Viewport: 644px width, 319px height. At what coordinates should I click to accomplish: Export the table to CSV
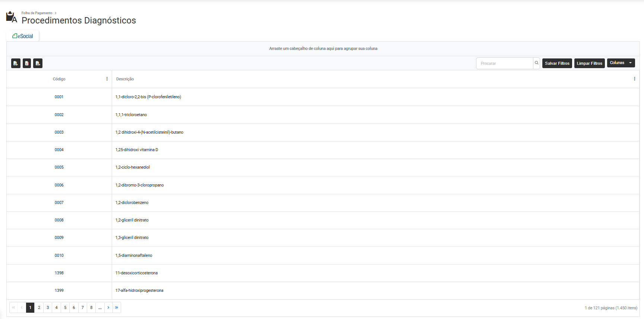(38, 63)
